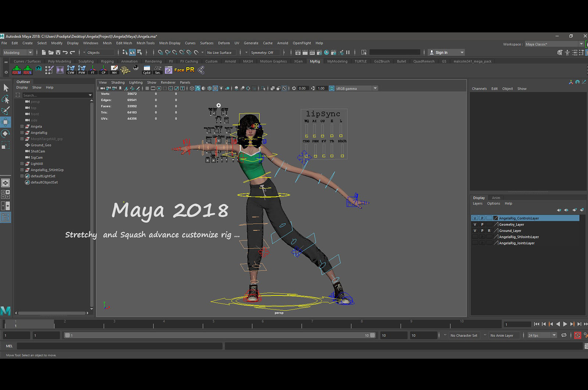Click the Symmetry: Off field
588x390 pixels.
click(x=265, y=53)
